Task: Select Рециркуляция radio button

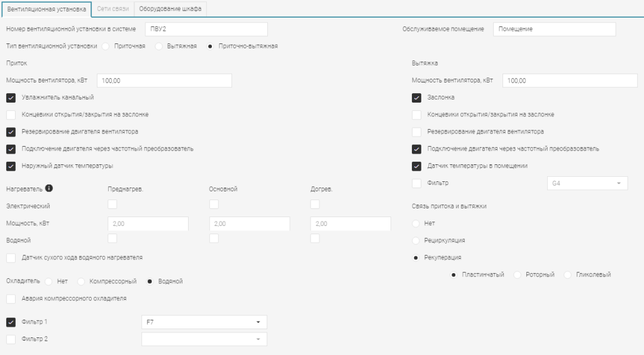Action: coord(416,240)
